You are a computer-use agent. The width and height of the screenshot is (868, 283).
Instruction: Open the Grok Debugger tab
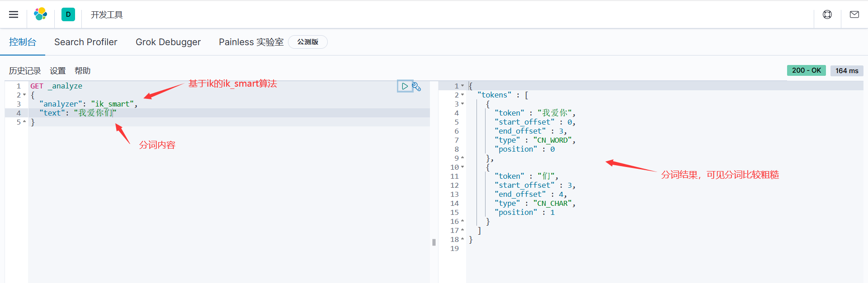coord(168,42)
